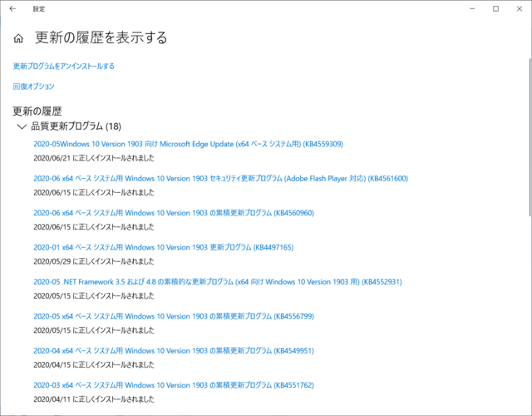Minimize the 設定 window
This screenshot has width=532, height=416.
472,9
